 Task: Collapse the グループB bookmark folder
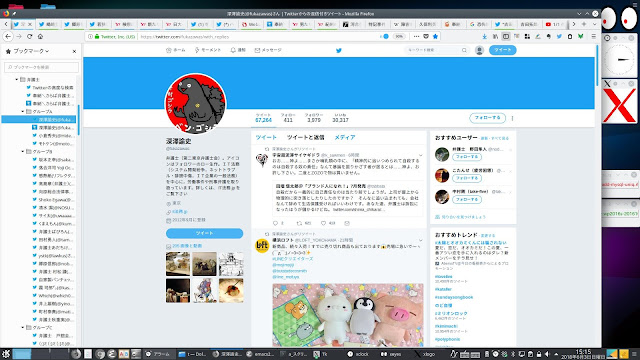[x=23, y=151]
